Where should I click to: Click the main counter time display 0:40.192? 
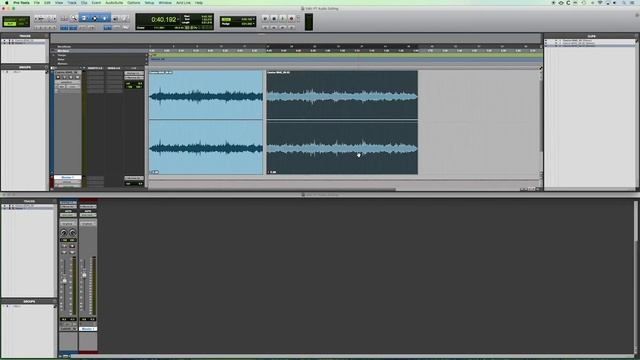[x=163, y=19]
